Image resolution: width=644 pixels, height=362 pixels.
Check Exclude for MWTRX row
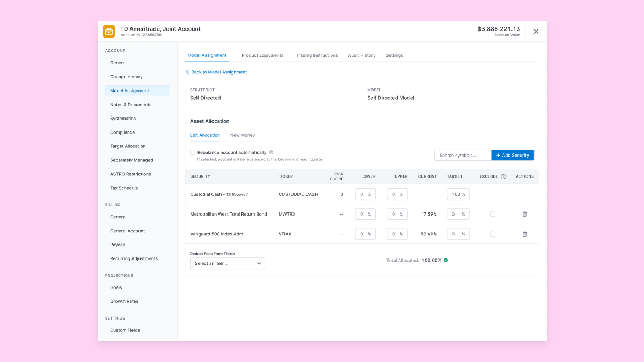tap(493, 214)
